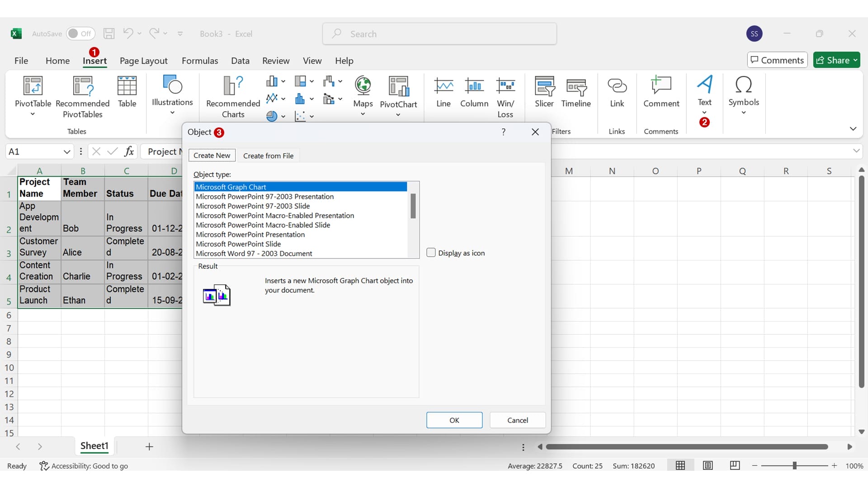Select the Sheet1 tab

[94, 446]
